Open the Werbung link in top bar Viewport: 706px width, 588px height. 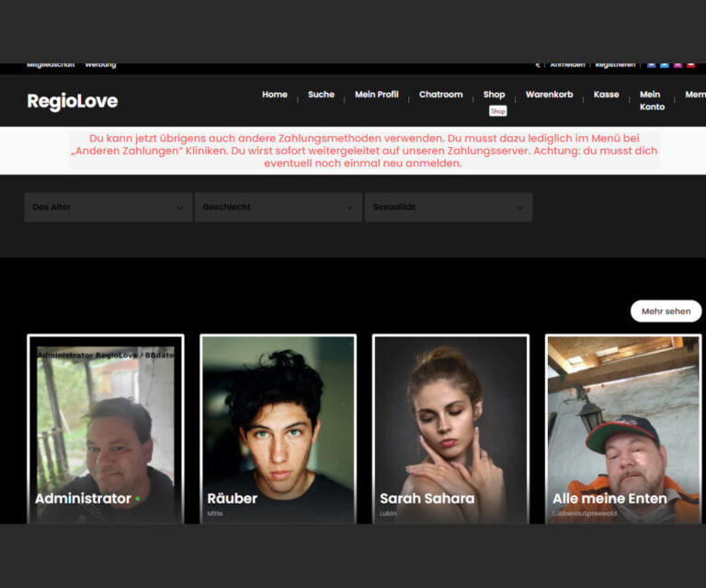pos(100,65)
